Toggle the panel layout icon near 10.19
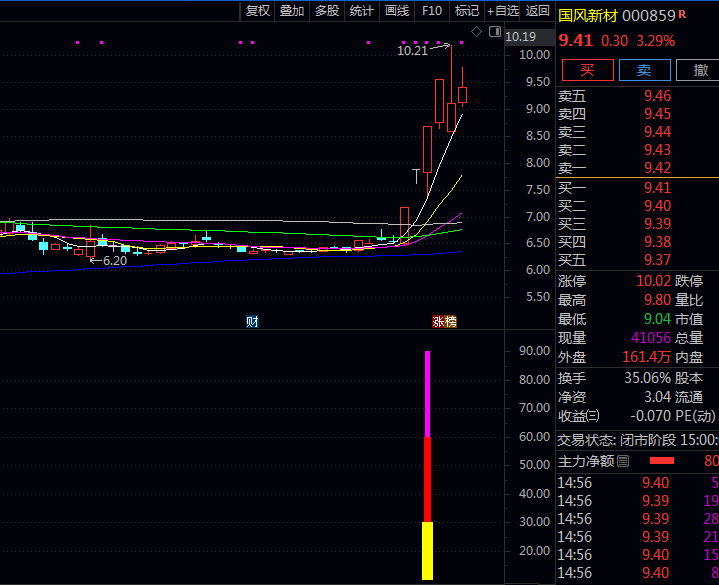 point(495,32)
